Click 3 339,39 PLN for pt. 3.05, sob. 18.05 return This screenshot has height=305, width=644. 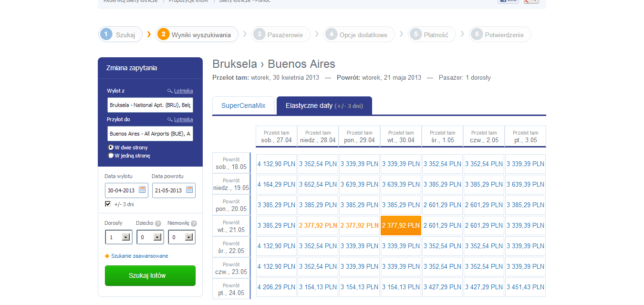click(x=526, y=164)
